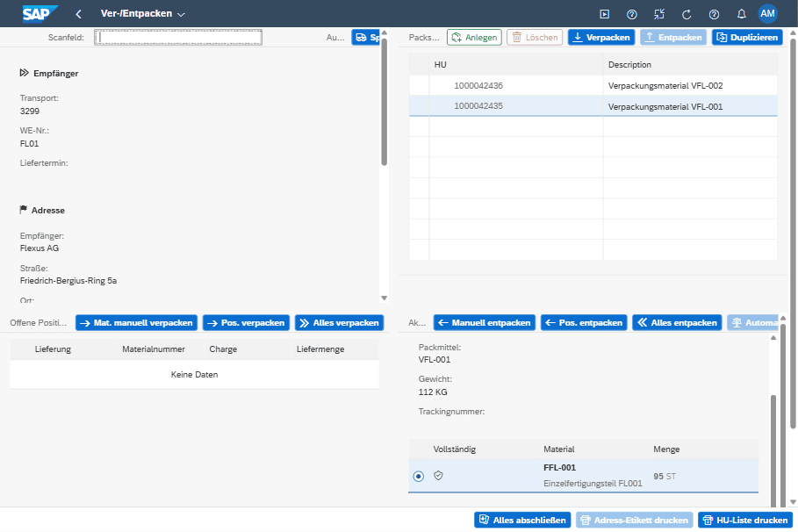Click the Menge column header

tap(666, 449)
